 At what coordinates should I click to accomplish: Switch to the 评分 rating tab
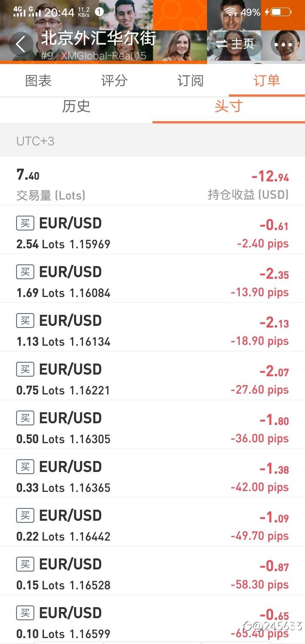114,80
